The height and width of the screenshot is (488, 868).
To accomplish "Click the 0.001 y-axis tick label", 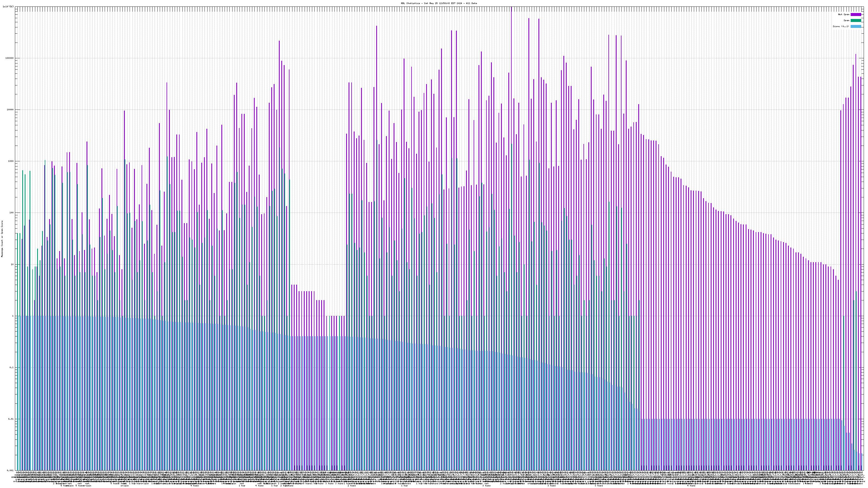I will [11, 470].
